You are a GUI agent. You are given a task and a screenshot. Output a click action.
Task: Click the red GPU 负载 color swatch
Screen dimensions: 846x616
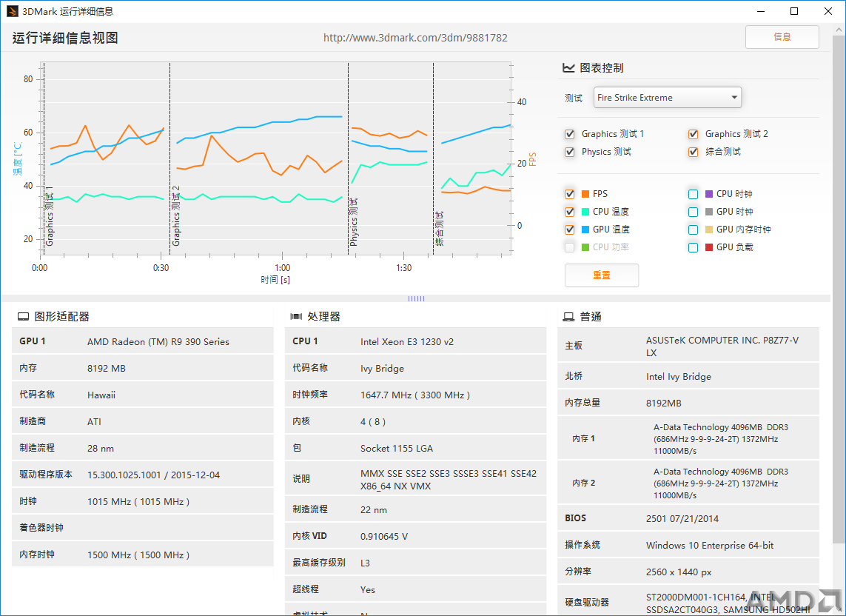point(709,247)
